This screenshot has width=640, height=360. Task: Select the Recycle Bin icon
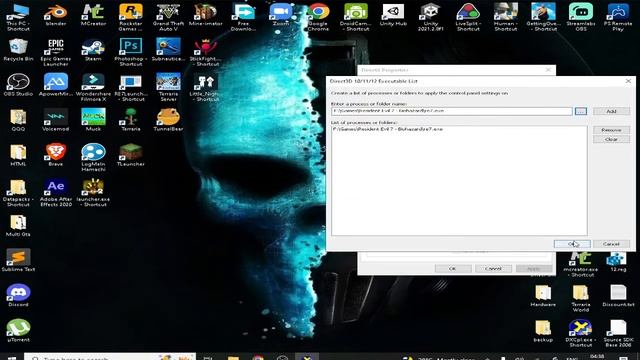click(x=18, y=50)
